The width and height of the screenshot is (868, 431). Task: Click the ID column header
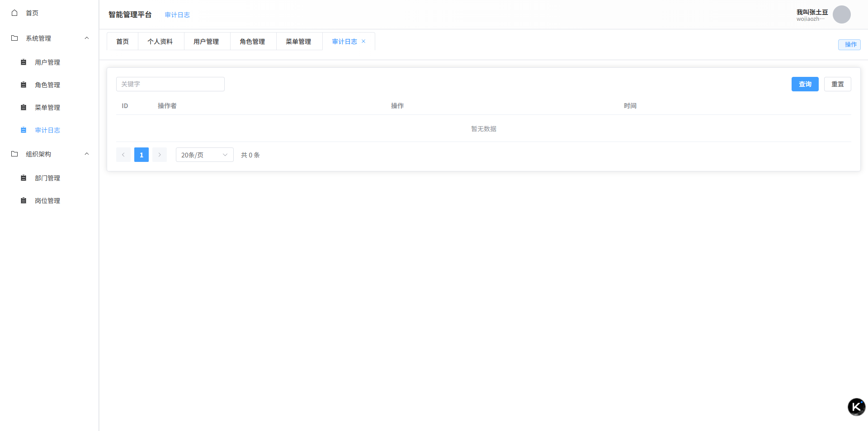coord(125,106)
